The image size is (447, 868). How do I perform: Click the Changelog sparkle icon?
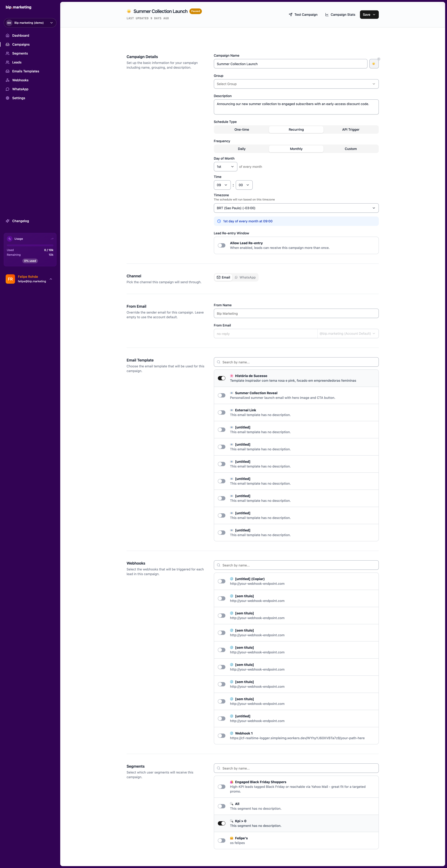point(7,221)
